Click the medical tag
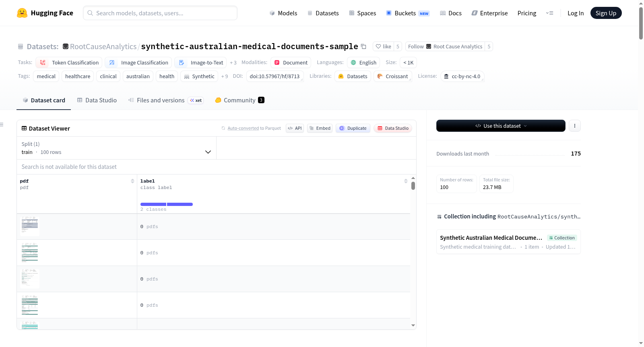644x347 pixels. tap(46, 76)
